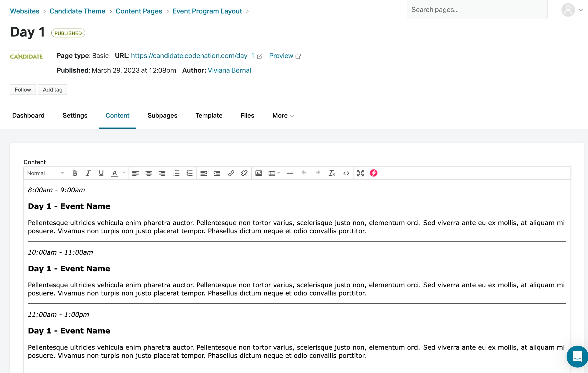Open the Template tab
The image size is (588, 373).
pos(209,115)
